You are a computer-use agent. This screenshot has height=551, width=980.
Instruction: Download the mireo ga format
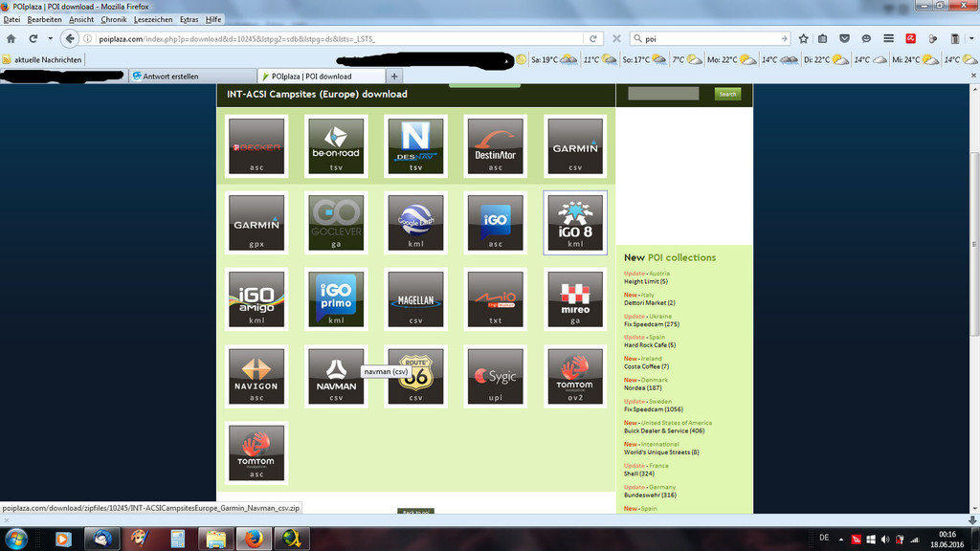(575, 299)
